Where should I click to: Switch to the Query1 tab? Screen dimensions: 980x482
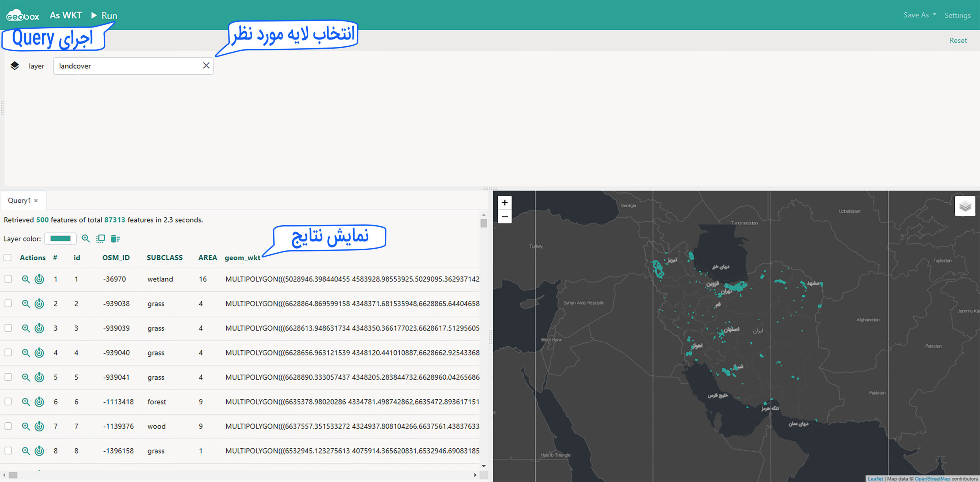19,200
